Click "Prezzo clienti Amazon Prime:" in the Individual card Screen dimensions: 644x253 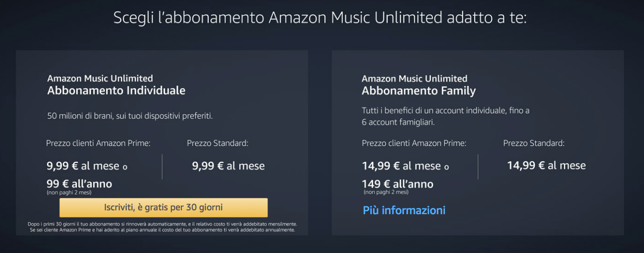coord(98,143)
